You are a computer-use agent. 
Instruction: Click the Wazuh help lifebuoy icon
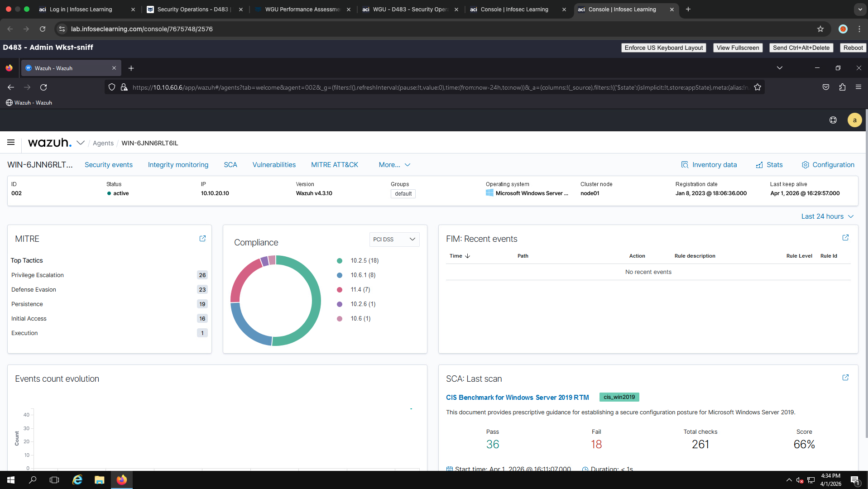coord(833,120)
